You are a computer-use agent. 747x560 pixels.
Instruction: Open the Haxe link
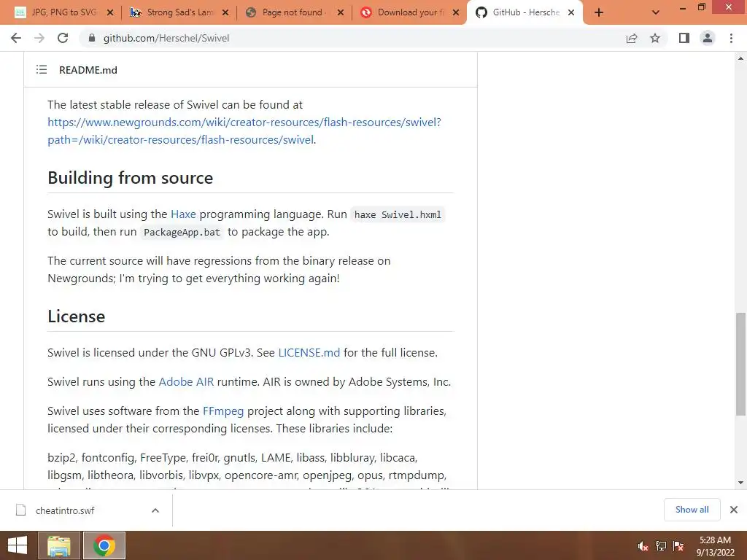(x=183, y=214)
